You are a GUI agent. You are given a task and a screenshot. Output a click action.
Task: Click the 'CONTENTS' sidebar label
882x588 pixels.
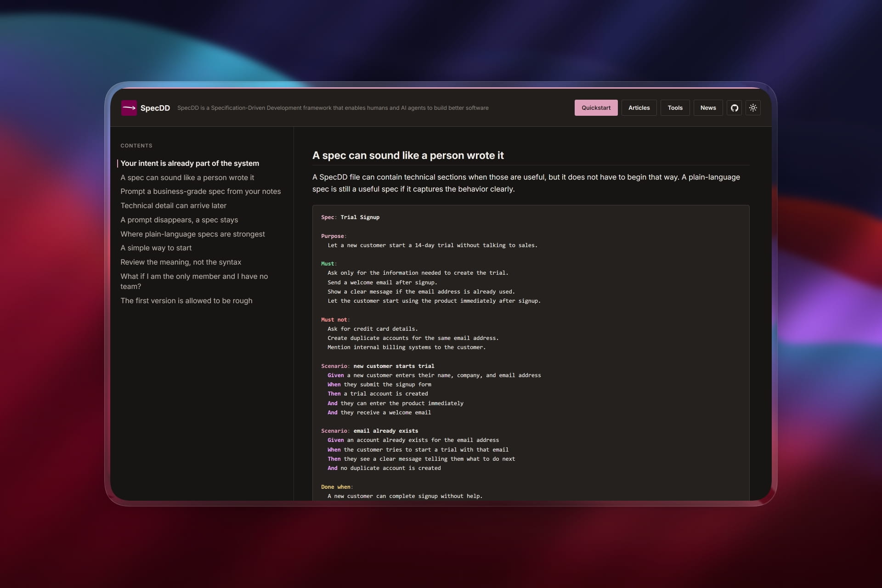pyautogui.click(x=136, y=146)
